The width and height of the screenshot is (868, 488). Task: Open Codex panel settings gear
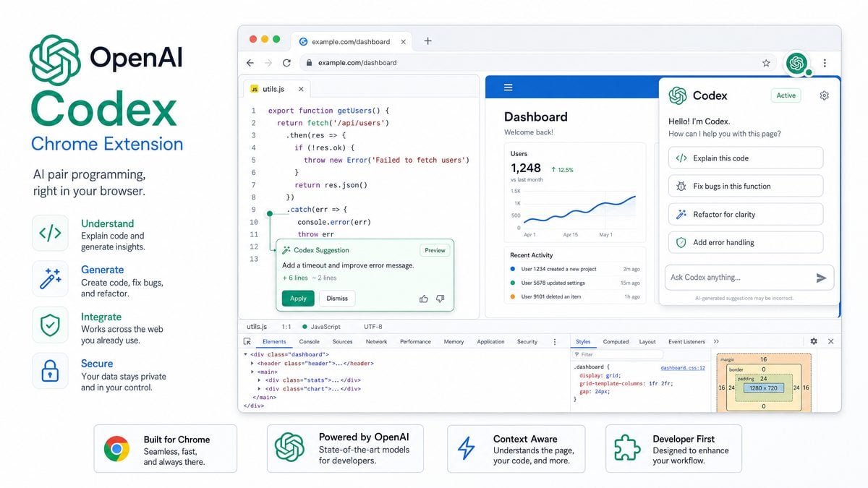(x=824, y=95)
